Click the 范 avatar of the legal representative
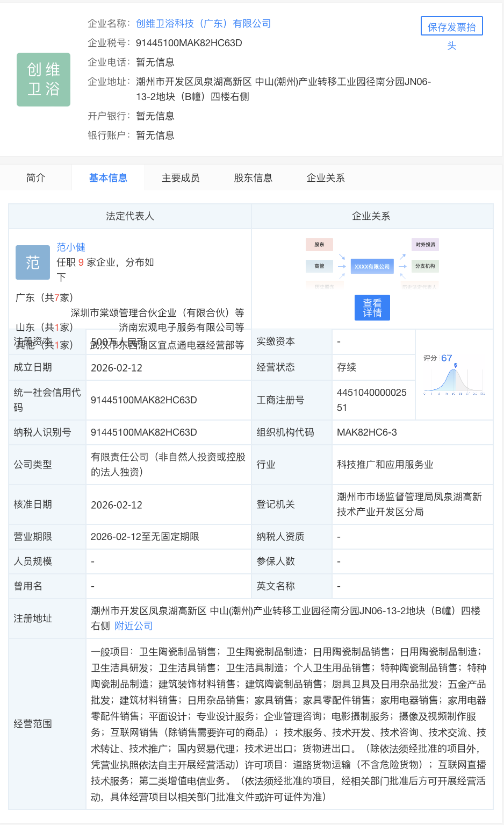The height and width of the screenshot is (825, 504). [x=32, y=262]
